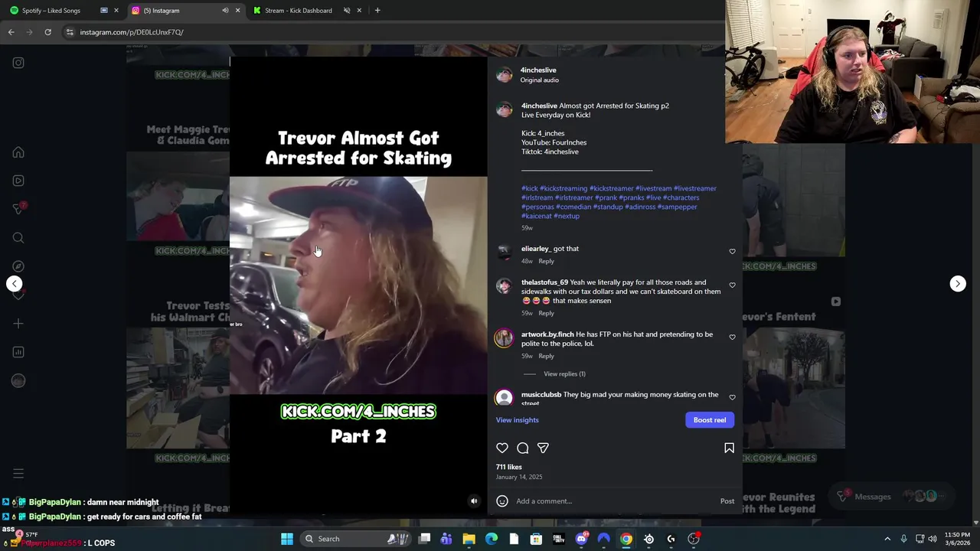This screenshot has height=551, width=980.
Task: Expand View replies (1)
Action: coord(564,374)
